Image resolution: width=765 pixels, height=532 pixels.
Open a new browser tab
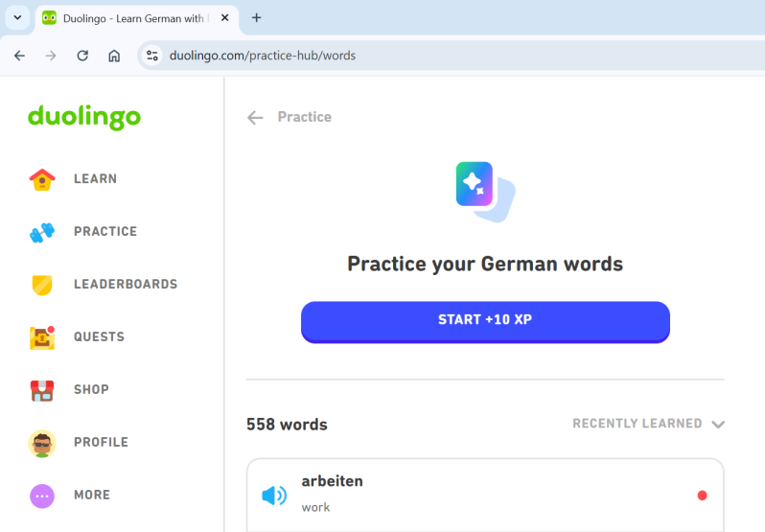click(x=256, y=18)
